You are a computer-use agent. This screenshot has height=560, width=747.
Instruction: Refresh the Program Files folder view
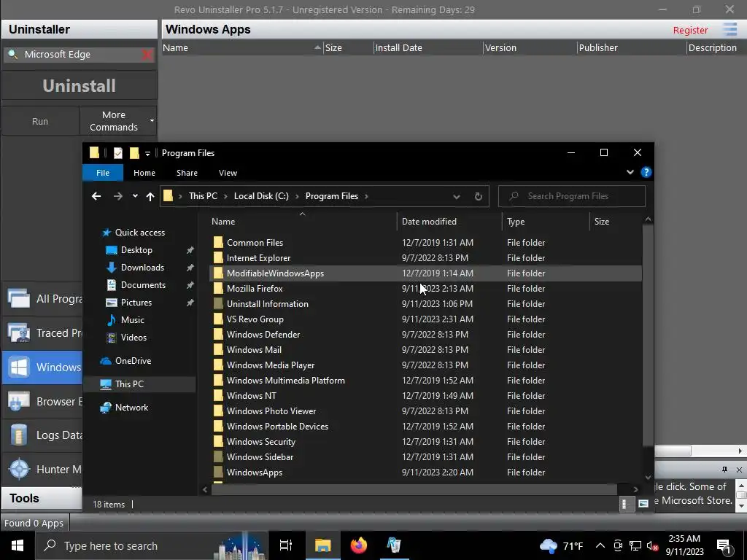click(x=479, y=196)
